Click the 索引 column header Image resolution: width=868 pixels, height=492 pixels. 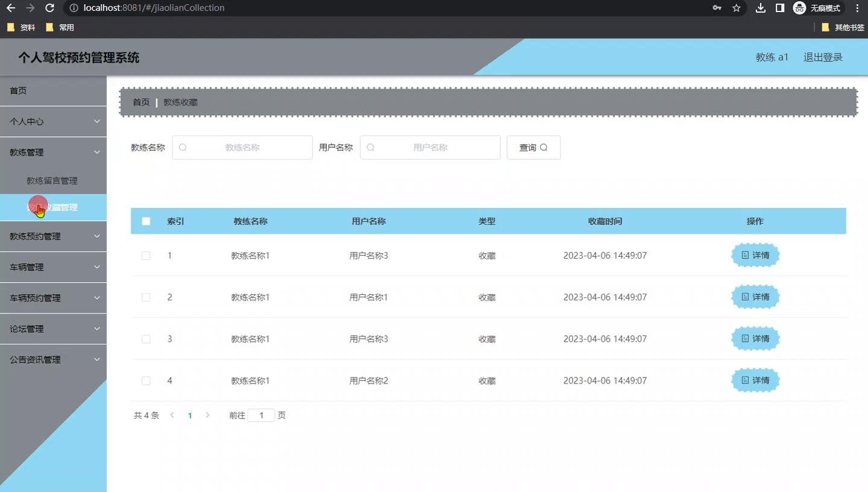click(x=175, y=221)
